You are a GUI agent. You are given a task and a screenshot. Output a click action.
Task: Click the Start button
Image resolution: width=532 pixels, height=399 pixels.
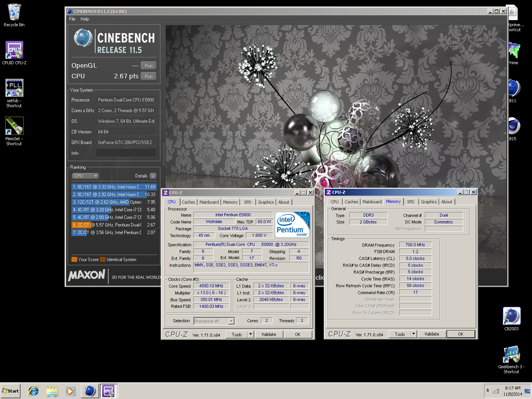click(x=10, y=391)
